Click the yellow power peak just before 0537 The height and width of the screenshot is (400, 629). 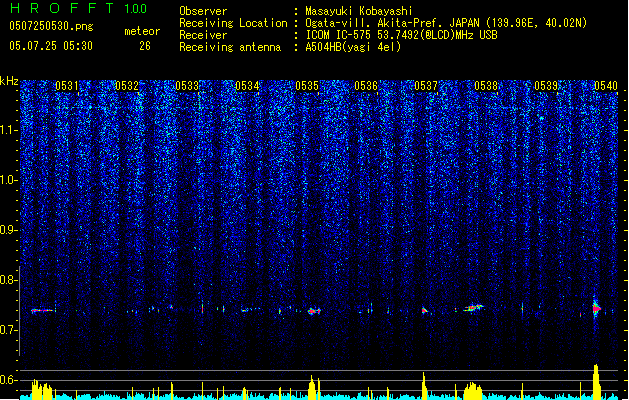pos(424,386)
